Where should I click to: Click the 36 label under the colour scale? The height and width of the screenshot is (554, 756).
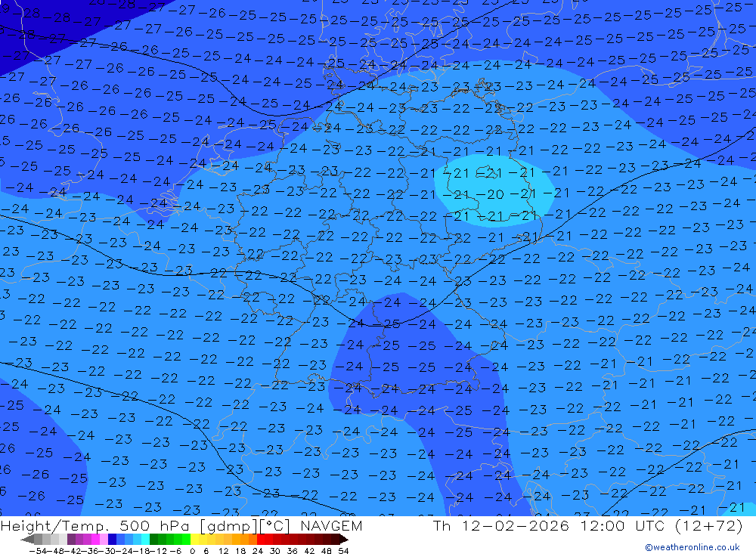point(292,551)
